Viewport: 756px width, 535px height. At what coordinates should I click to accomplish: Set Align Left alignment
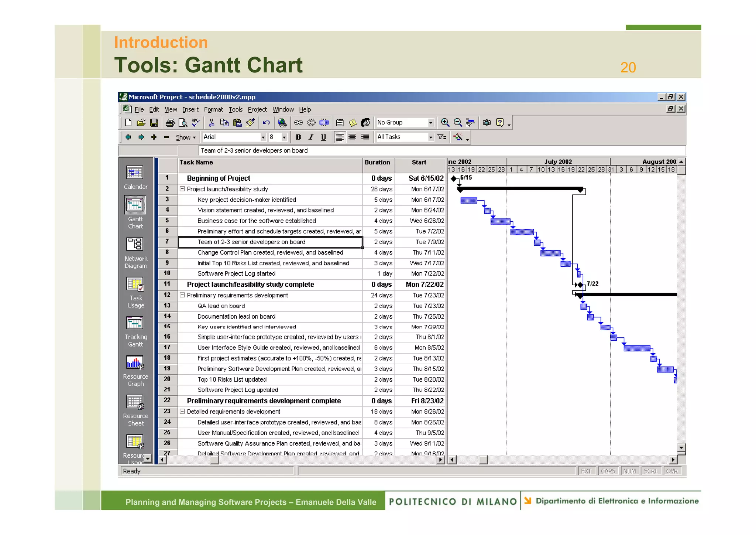pyautogui.click(x=340, y=137)
